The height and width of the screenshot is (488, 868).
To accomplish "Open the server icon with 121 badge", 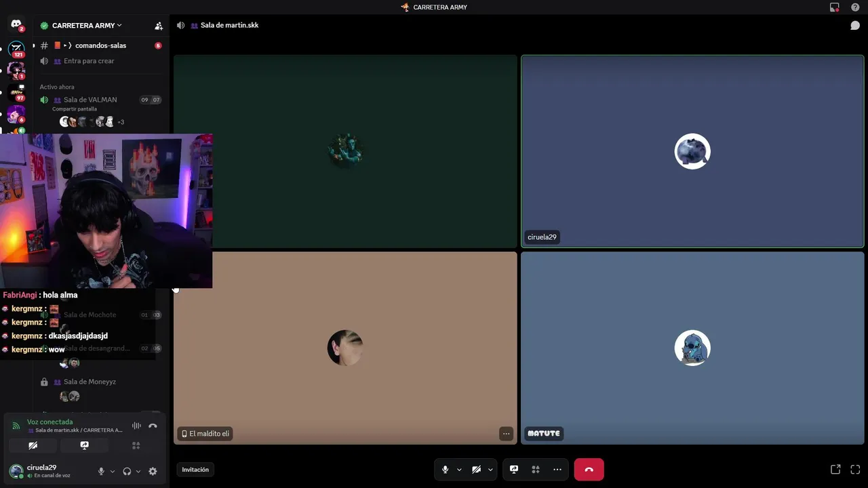I will tap(16, 49).
